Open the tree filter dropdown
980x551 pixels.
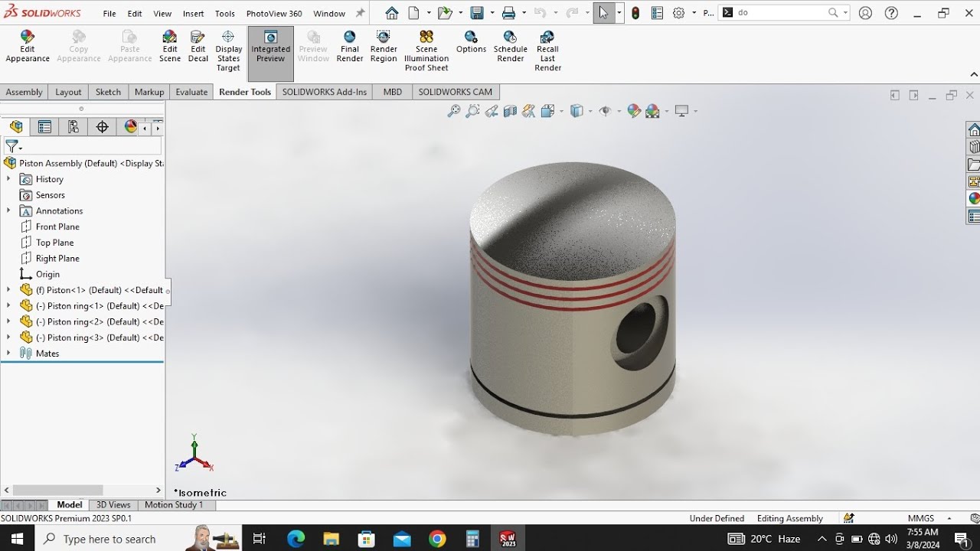click(x=14, y=146)
